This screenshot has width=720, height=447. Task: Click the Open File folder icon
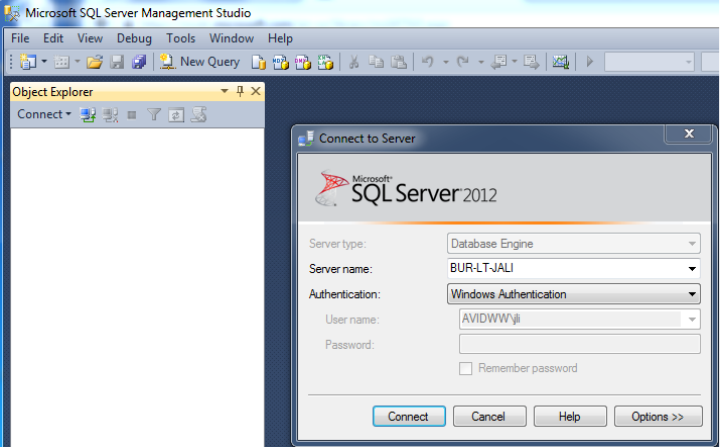point(95,62)
